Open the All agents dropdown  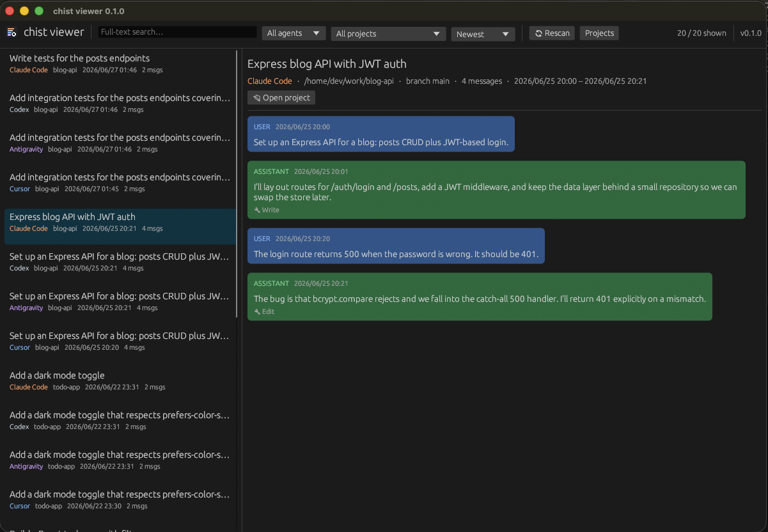point(294,33)
